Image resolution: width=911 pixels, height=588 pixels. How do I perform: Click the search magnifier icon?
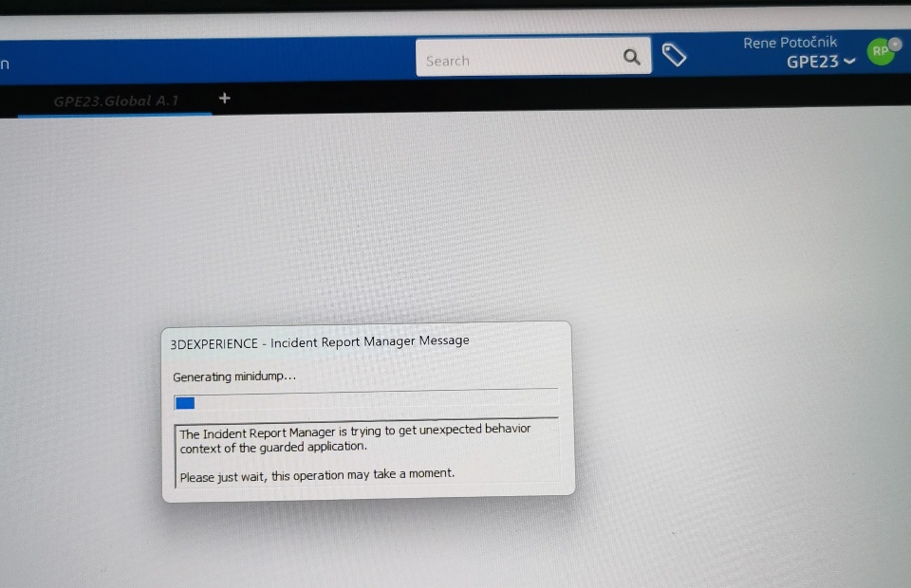click(x=632, y=57)
